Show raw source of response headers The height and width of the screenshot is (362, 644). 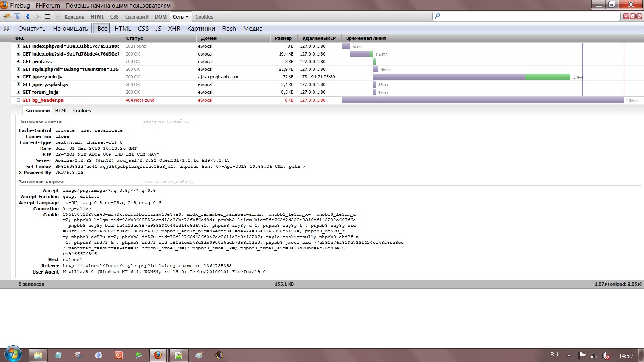166,121
